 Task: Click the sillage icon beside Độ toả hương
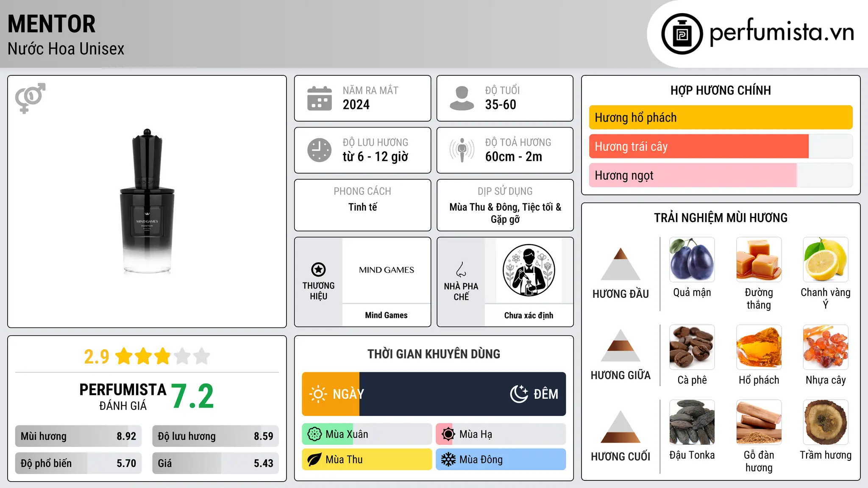pyautogui.click(x=462, y=150)
